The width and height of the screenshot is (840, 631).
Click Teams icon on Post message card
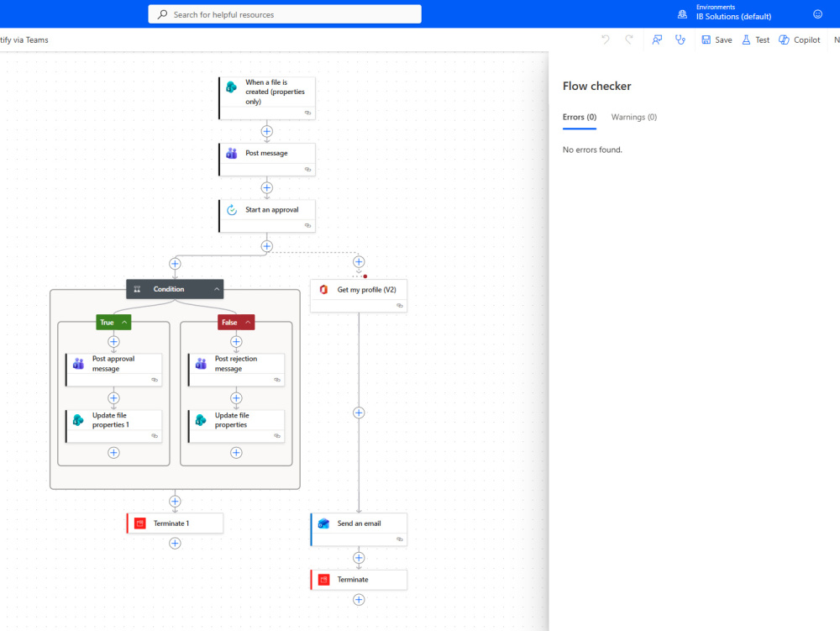pos(232,153)
